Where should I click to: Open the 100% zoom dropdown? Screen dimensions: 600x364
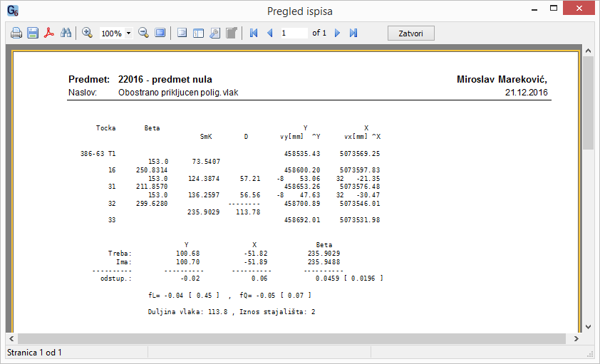[128, 33]
